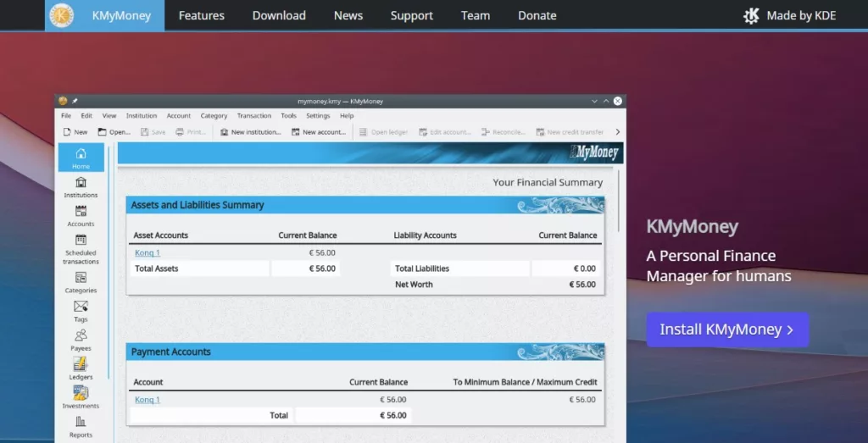The image size is (868, 443).
Task: Open the Download page
Action: 279,15
